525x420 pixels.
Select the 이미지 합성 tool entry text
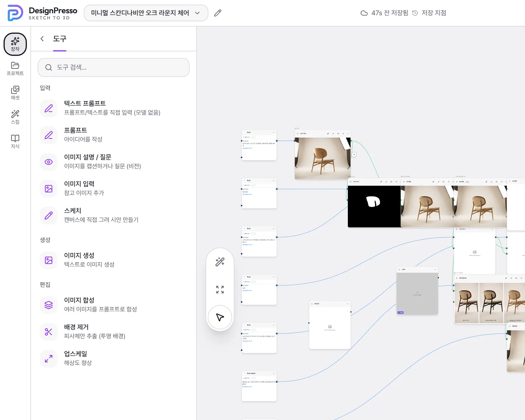coord(100,304)
